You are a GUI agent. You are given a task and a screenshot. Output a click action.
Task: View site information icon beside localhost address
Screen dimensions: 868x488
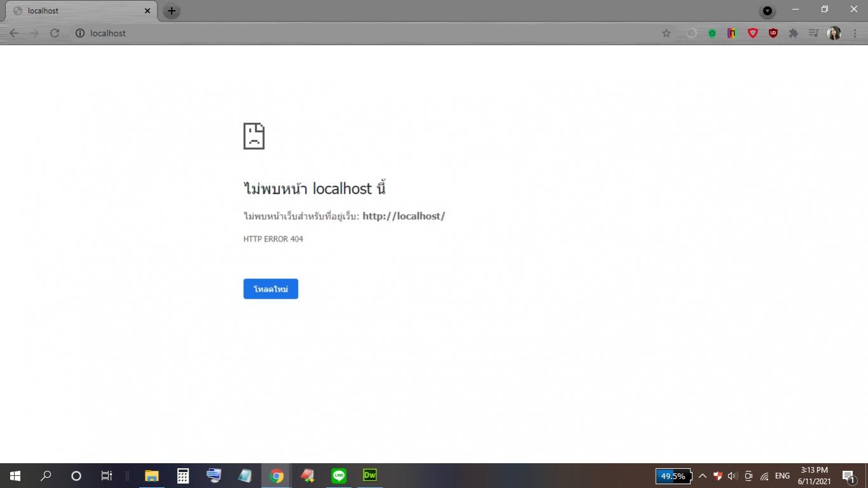80,33
